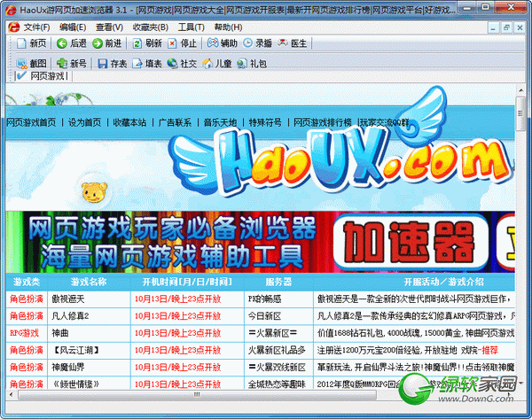Open the game 神魔仙界

click(68, 367)
